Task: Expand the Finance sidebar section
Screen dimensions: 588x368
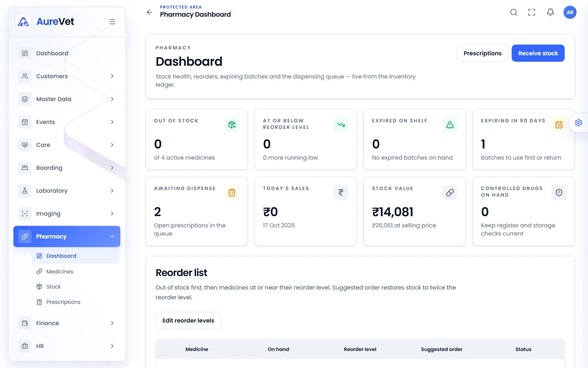Action: [67, 323]
